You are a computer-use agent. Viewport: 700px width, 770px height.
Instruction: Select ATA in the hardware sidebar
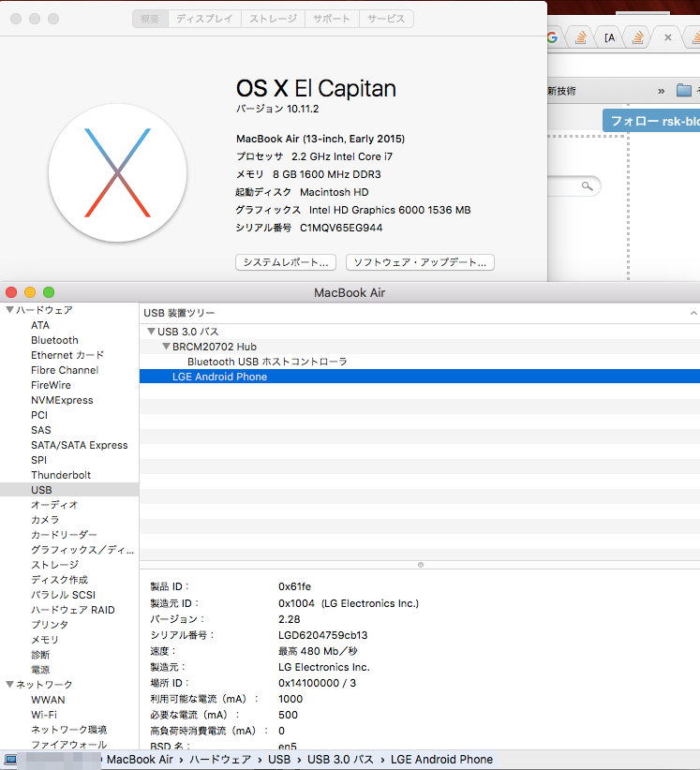tap(40, 325)
